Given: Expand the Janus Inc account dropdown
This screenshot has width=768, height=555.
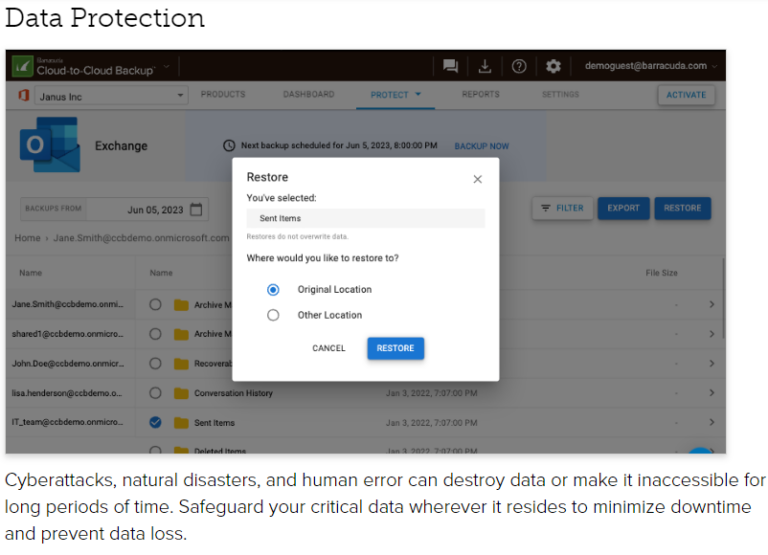Looking at the screenshot, I should coord(111,96).
